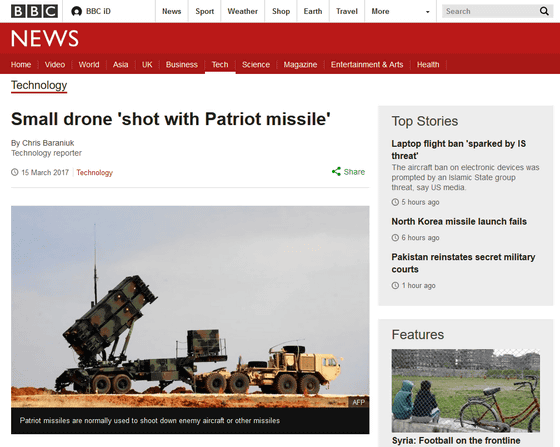Open 'North Korea missile launch fails' story
560x447 pixels.
tap(459, 222)
